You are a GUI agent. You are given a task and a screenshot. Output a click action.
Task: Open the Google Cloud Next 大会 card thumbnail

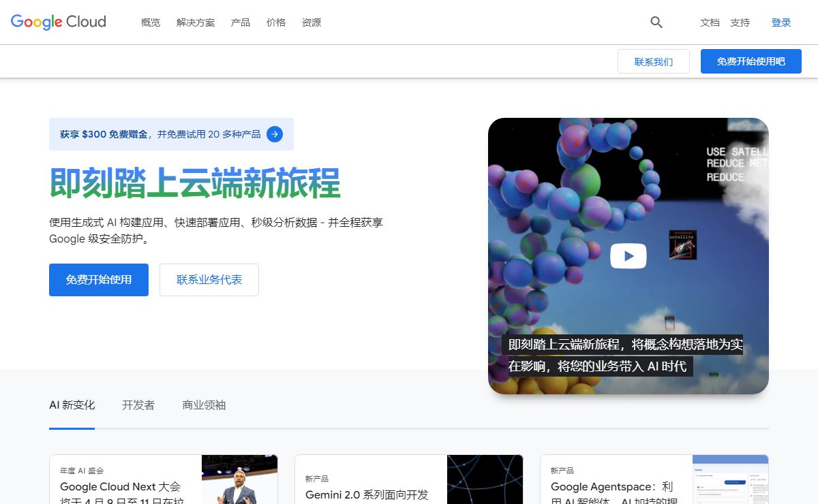(x=239, y=480)
